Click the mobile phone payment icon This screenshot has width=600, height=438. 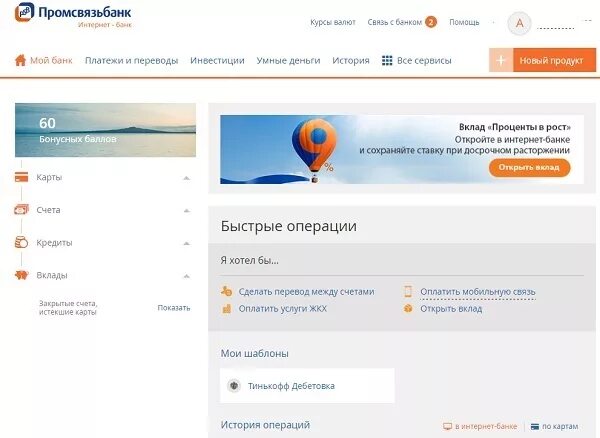pos(408,291)
